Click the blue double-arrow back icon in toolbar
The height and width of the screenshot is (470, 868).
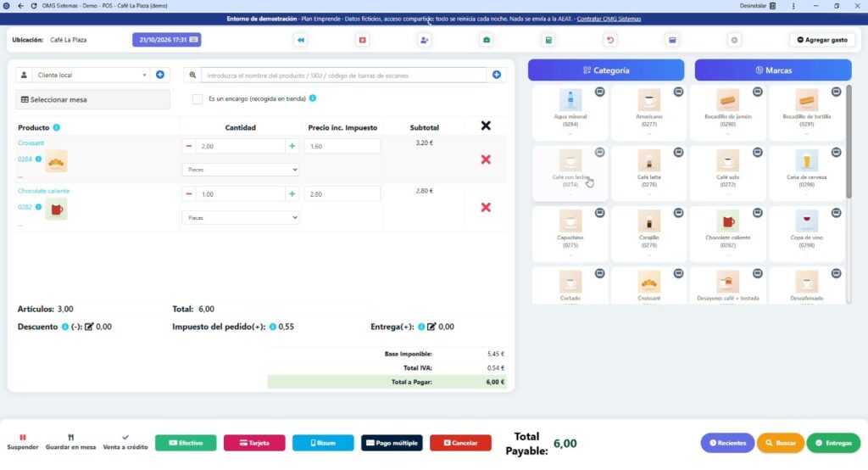(x=301, y=40)
